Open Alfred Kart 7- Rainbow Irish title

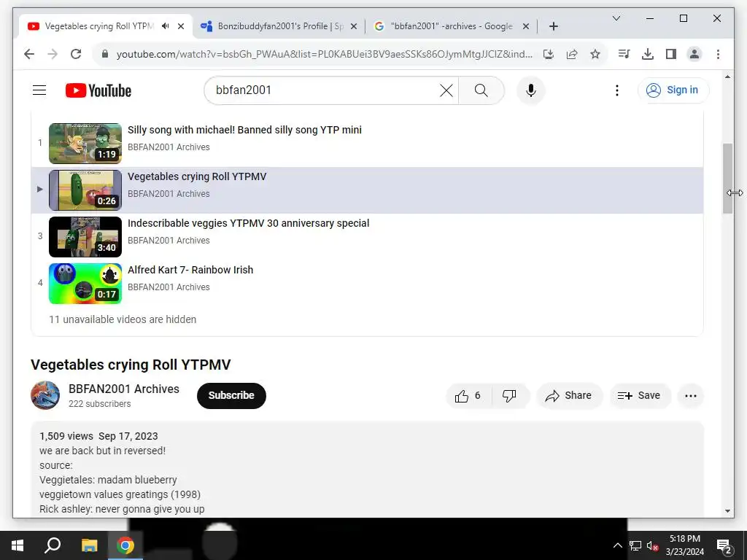190,270
